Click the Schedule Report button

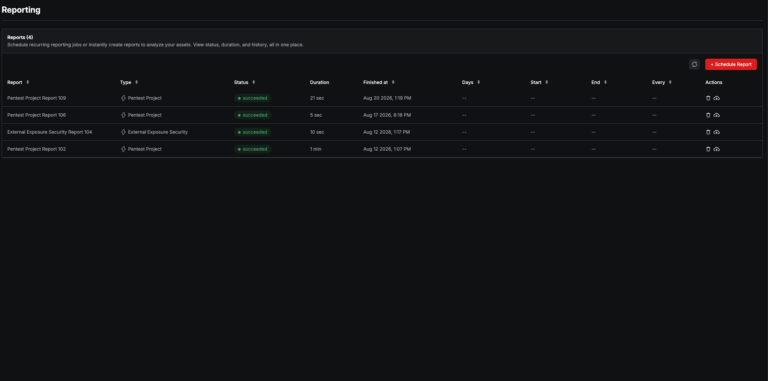click(731, 64)
